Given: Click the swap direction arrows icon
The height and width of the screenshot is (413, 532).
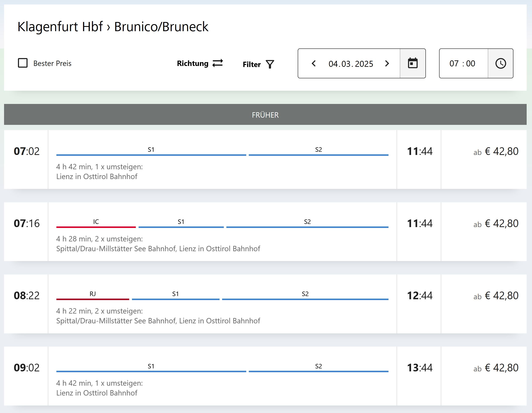Looking at the screenshot, I should click(218, 63).
